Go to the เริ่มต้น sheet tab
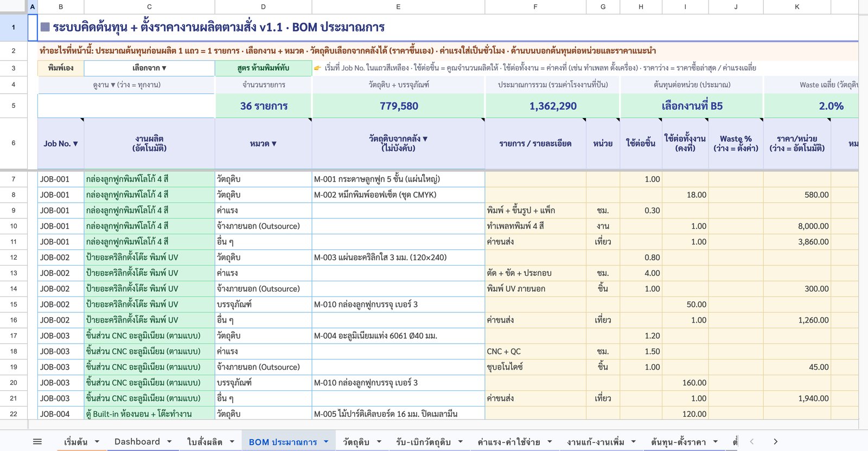This screenshot has height=451, width=868. click(x=75, y=442)
